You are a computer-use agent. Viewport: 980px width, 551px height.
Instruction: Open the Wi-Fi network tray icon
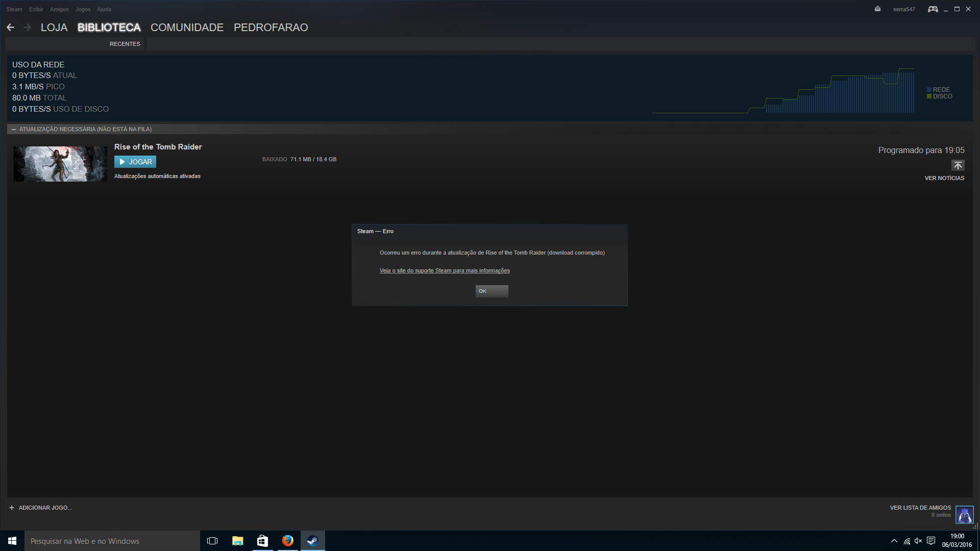(x=906, y=541)
